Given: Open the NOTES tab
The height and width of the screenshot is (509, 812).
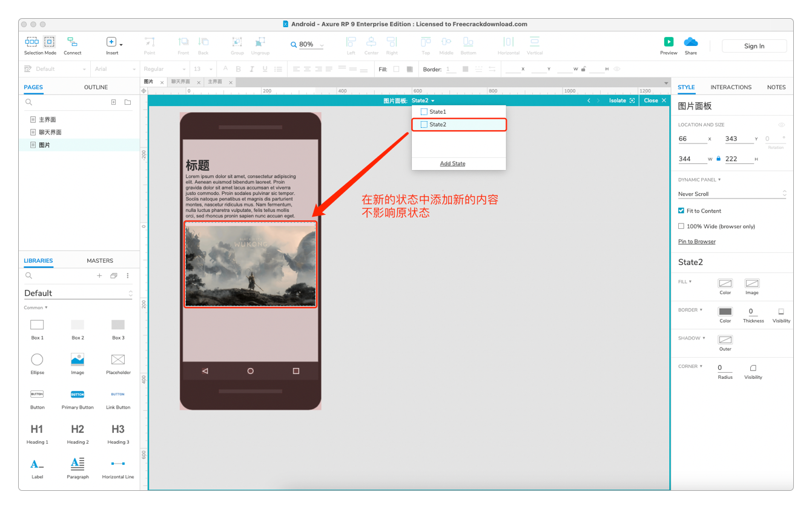Looking at the screenshot, I should coord(776,87).
